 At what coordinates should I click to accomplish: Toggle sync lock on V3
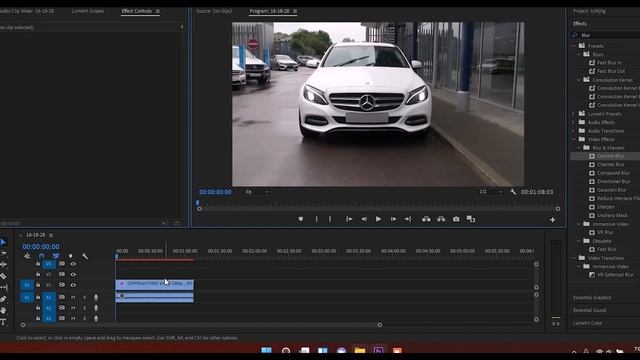(x=62, y=264)
